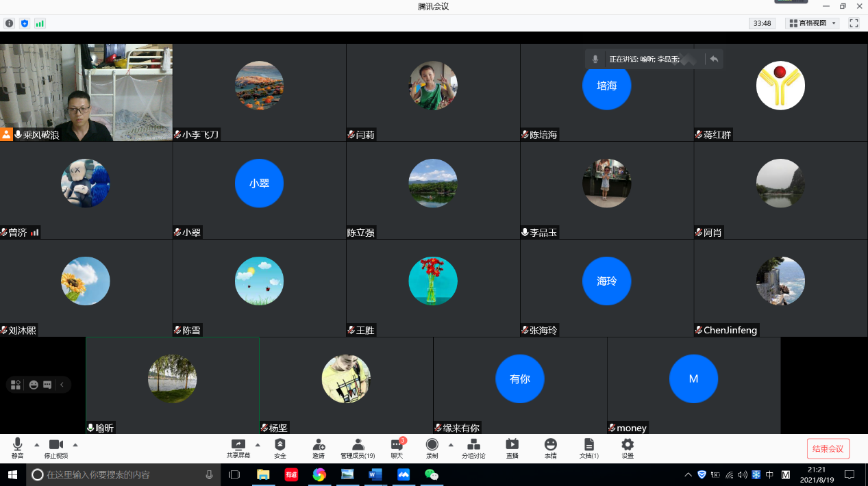Viewport: 868px width, 486px height.
Task: Select 小李飞刀 avatar
Action: [259, 86]
